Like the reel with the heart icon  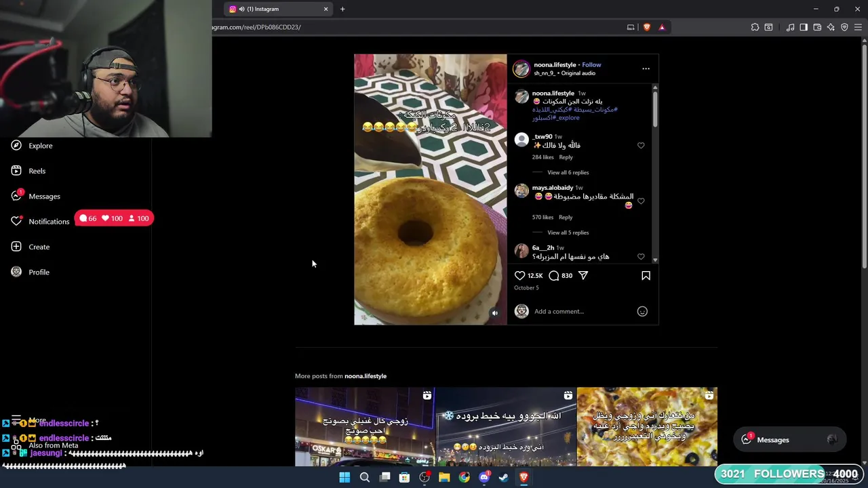tap(519, 276)
